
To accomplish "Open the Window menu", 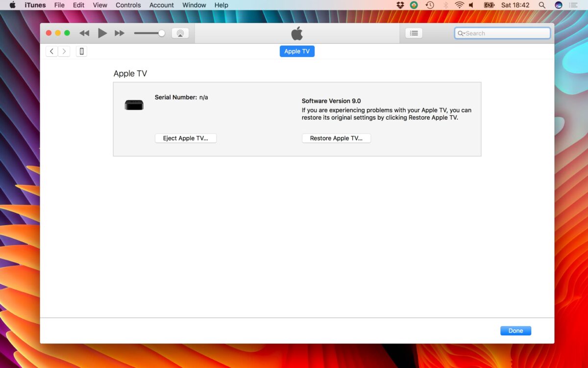I will (x=194, y=5).
